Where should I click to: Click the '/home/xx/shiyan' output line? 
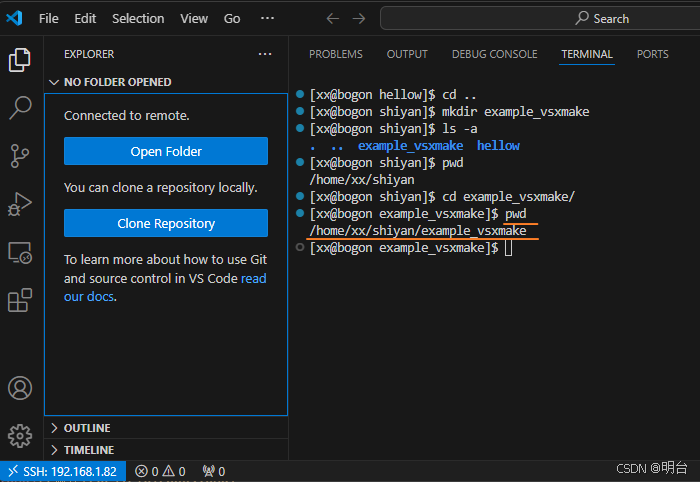(362, 180)
